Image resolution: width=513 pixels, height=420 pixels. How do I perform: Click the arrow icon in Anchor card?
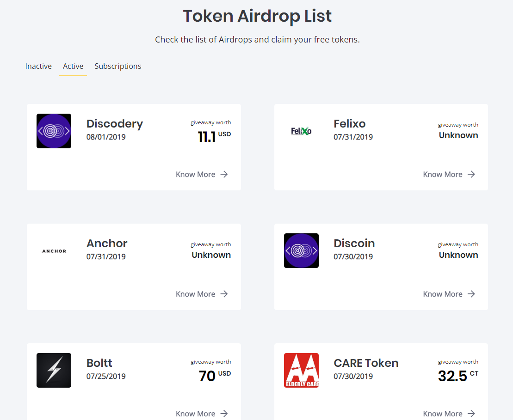click(224, 294)
